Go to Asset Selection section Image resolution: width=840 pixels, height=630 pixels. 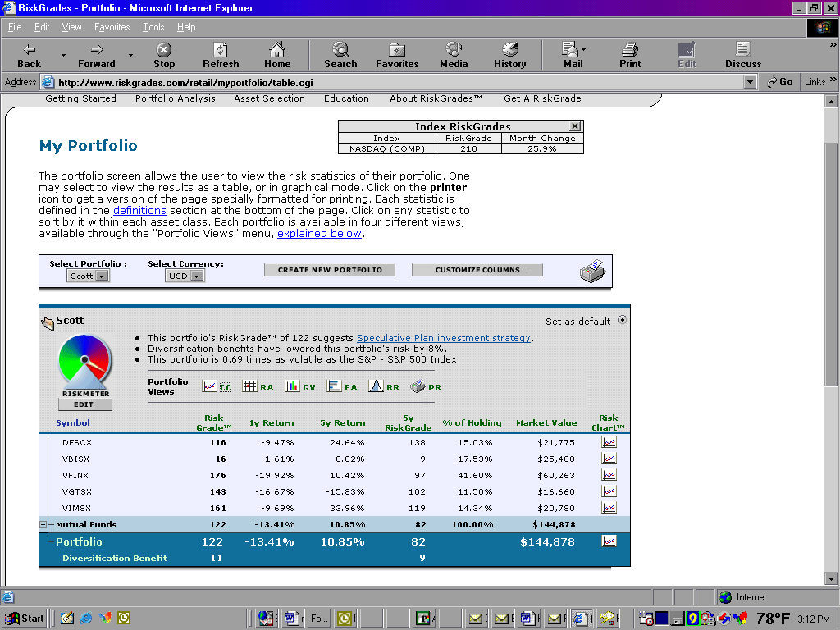coord(269,98)
